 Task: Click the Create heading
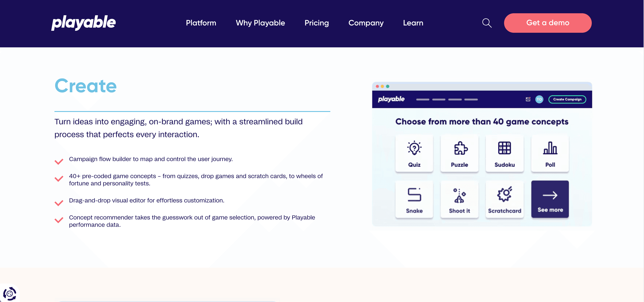pos(85,86)
